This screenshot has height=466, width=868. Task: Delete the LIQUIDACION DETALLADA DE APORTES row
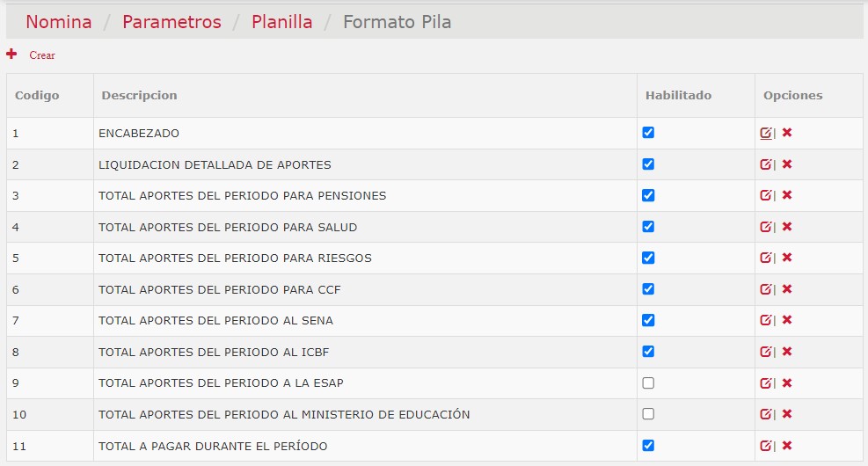[787, 164]
